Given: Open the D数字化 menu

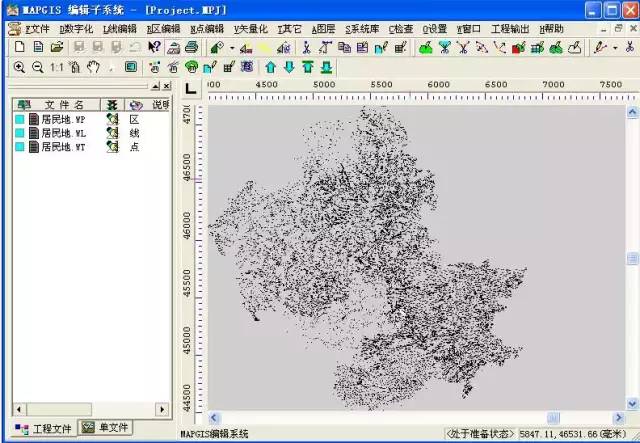Looking at the screenshot, I should pyautogui.click(x=76, y=29).
